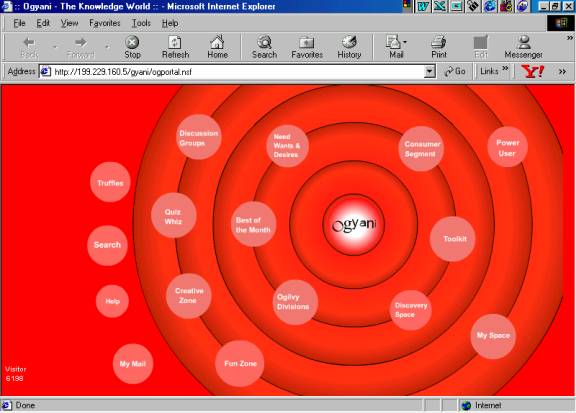Click the Internet Explorer shortcut in title bar

click(x=490, y=6)
